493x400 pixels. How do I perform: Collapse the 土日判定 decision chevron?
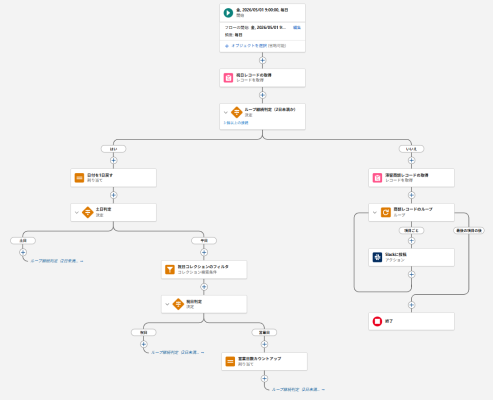77,212
